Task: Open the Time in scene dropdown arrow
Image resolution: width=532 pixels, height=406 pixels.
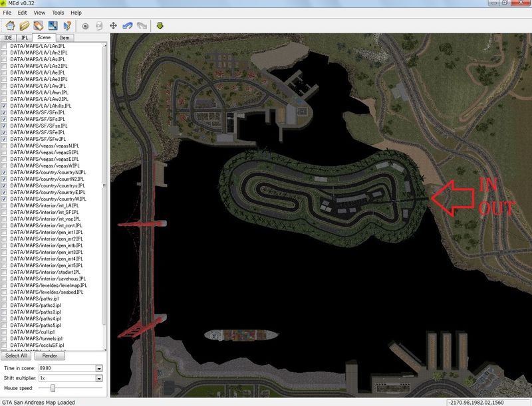Action: pyautogui.click(x=98, y=368)
